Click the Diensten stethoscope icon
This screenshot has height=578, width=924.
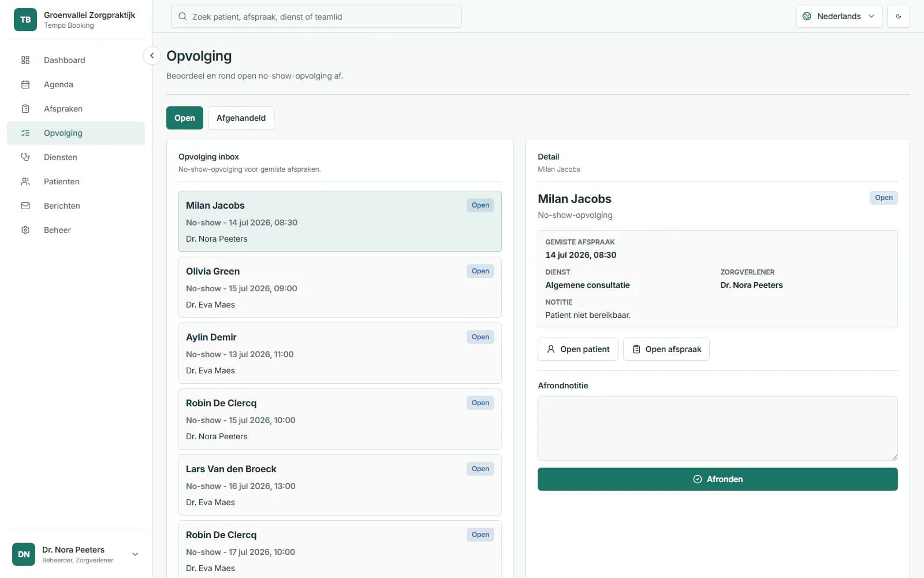(25, 157)
